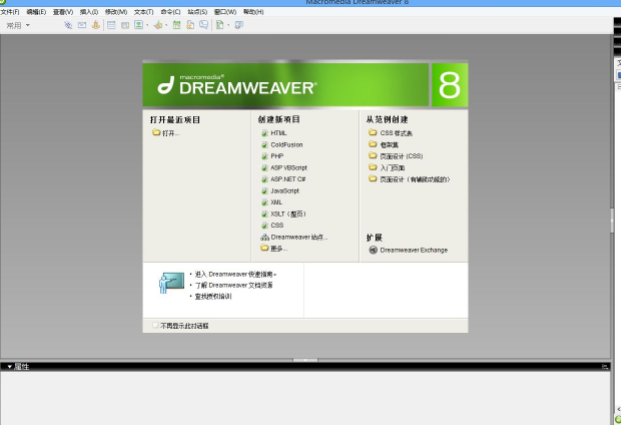Create a new ASP.NET C# document
Screen dimensions: 621x428
coord(284,179)
